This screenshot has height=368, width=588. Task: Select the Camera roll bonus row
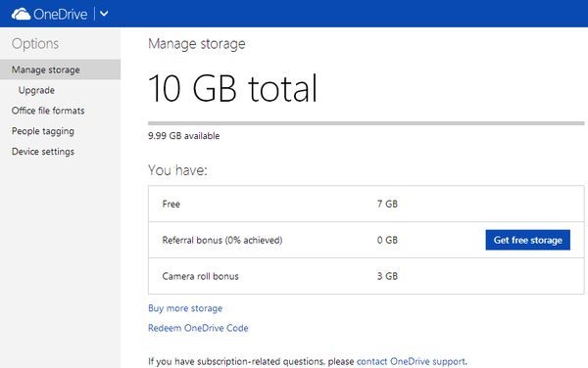[x=366, y=276]
